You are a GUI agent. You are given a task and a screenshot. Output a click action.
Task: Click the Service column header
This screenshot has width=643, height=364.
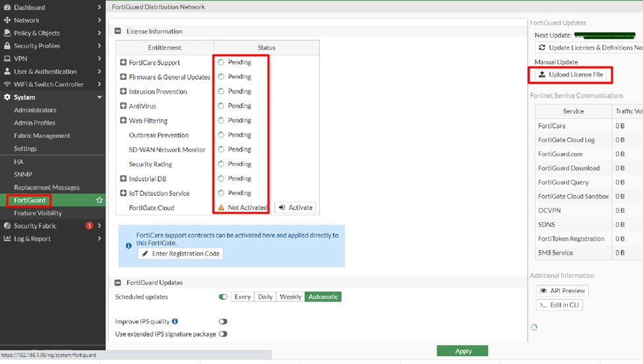pos(573,111)
